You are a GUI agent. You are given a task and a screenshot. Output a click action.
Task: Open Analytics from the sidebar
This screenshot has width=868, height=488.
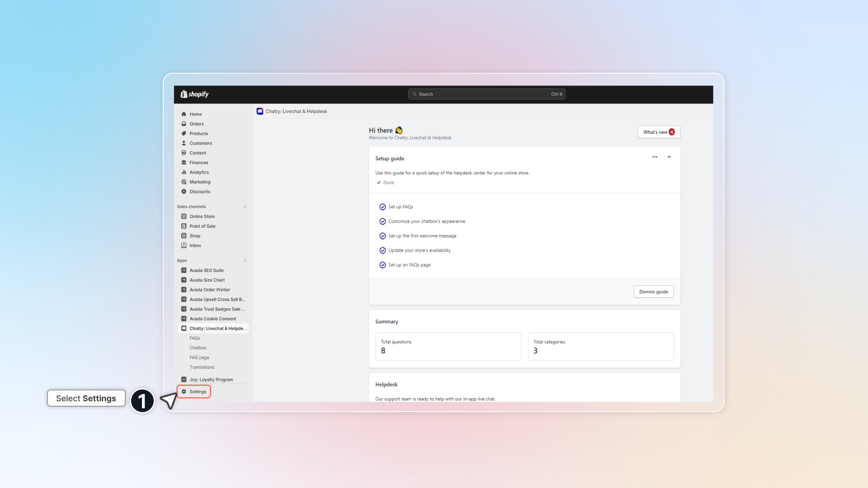pyautogui.click(x=198, y=172)
